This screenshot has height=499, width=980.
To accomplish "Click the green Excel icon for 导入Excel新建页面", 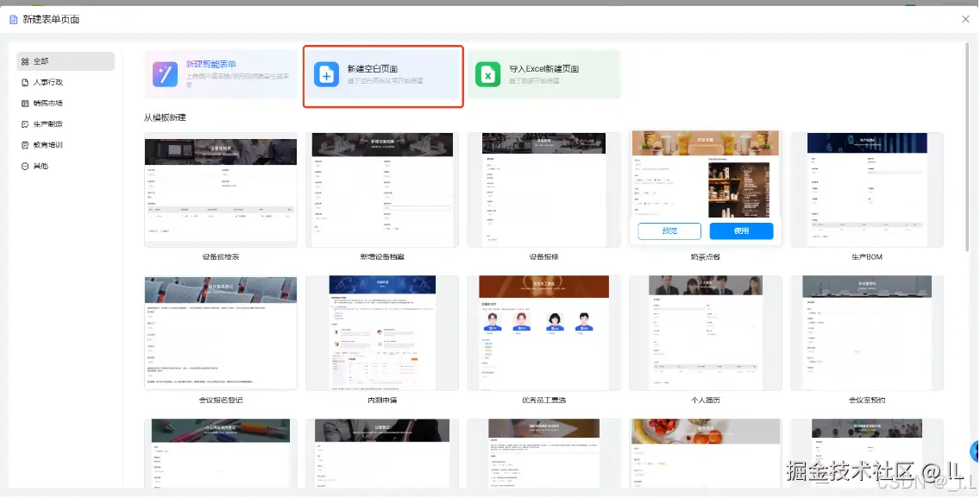I will [487, 74].
